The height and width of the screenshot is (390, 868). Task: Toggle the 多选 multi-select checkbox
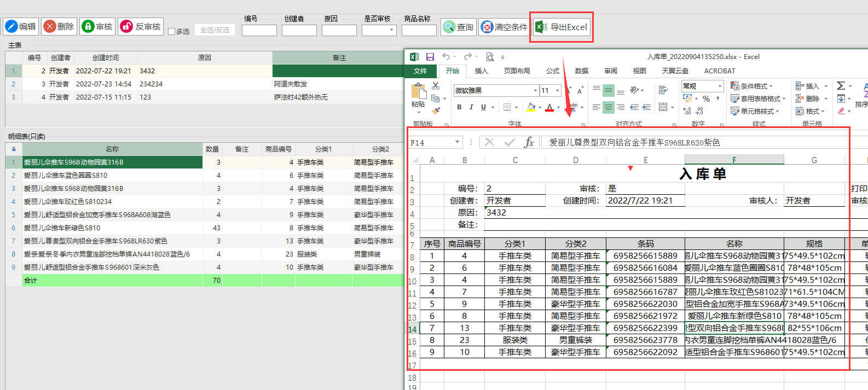click(171, 31)
